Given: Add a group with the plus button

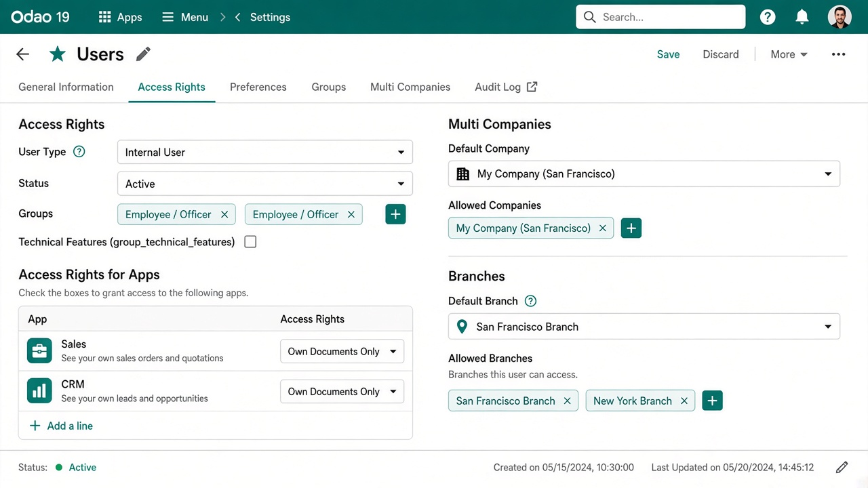Looking at the screenshot, I should pyautogui.click(x=396, y=214).
